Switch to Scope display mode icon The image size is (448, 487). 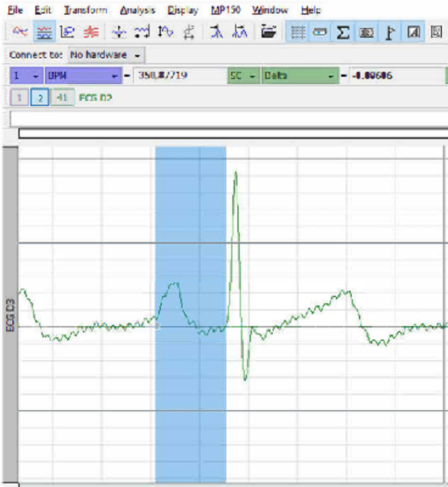pos(20,32)
